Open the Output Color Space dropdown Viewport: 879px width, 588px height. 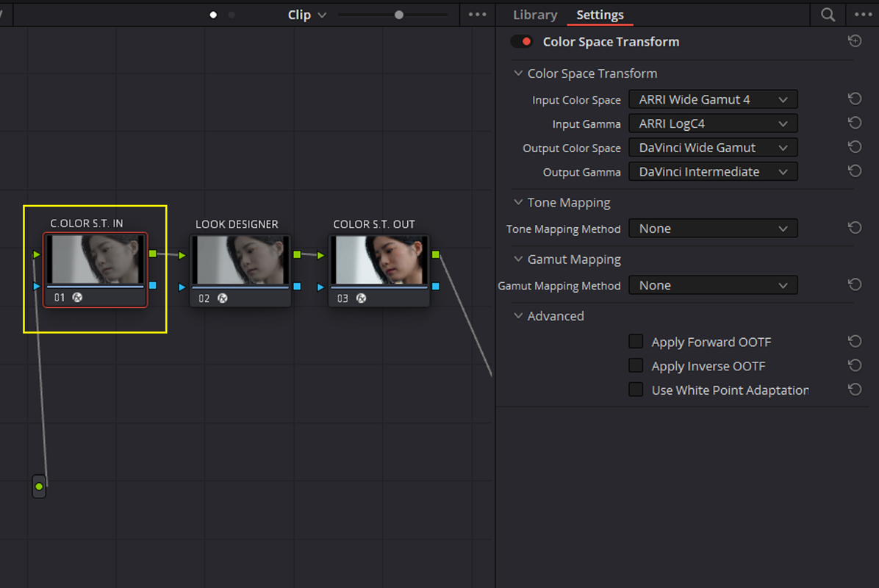tap(712, 148)
